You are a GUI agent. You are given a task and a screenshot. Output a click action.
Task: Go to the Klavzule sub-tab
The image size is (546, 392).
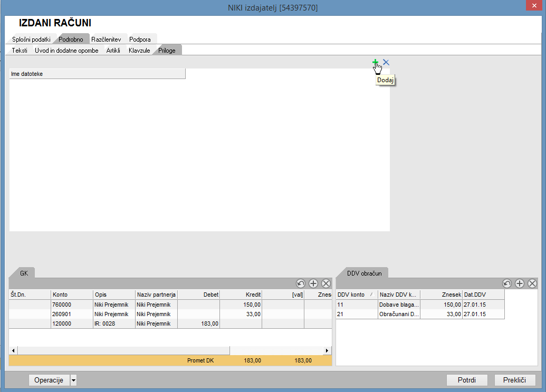pyautogui.click(x=139, y=51)
